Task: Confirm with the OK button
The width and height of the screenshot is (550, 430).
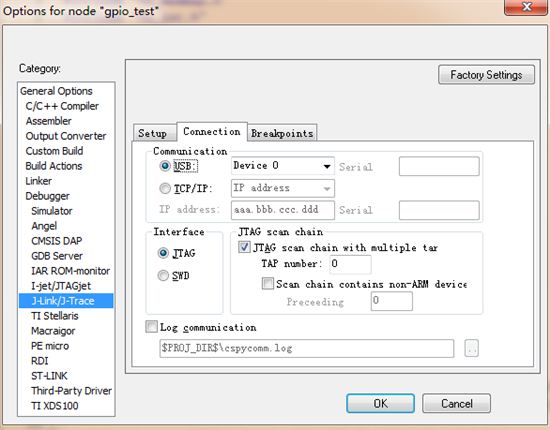Action: [x=381, y=403]
